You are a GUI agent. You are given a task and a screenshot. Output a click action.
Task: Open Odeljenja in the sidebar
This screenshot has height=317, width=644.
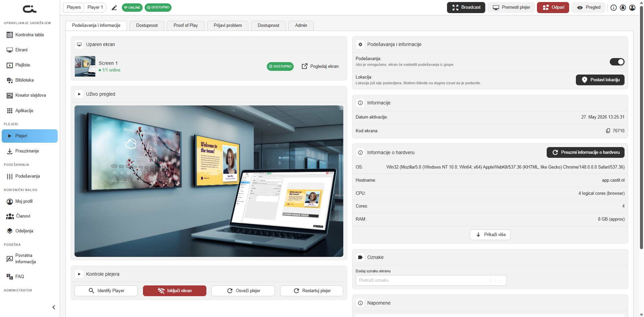point(30,231)
